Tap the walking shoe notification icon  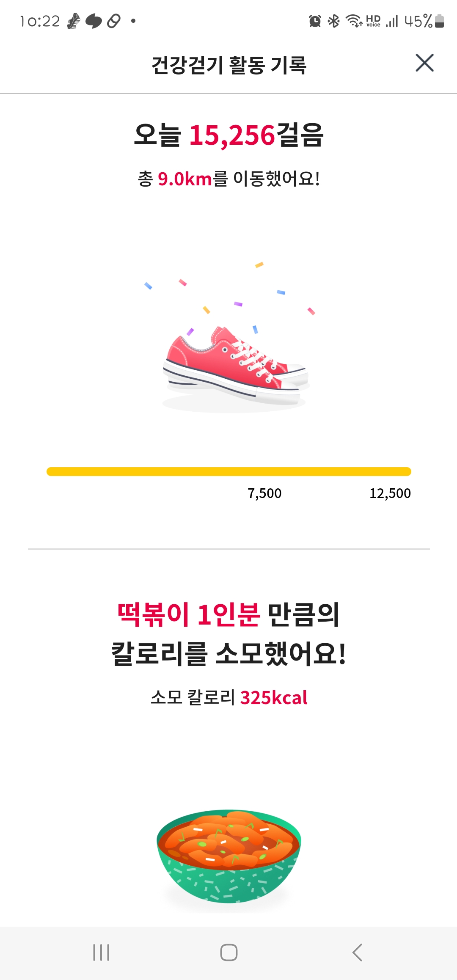(x=74, y=21)
